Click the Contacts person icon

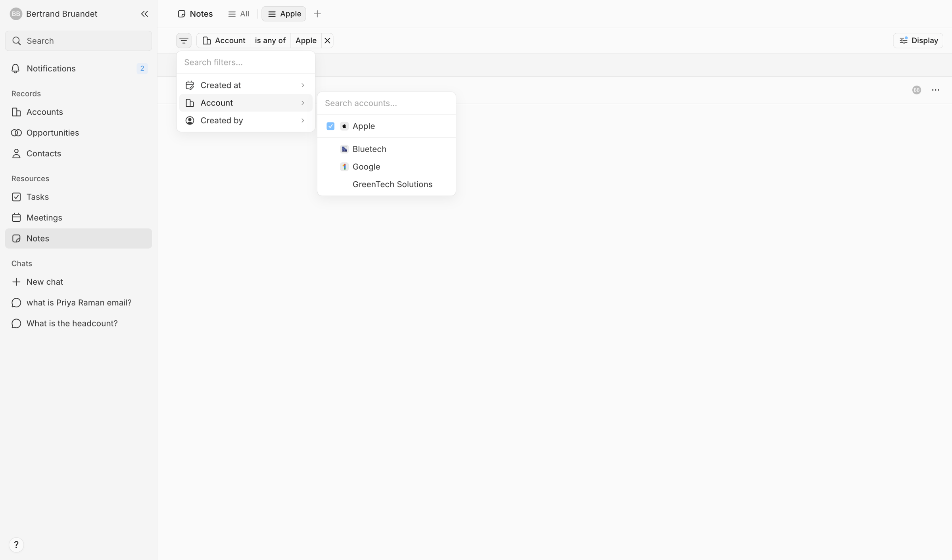coord(16,153)
